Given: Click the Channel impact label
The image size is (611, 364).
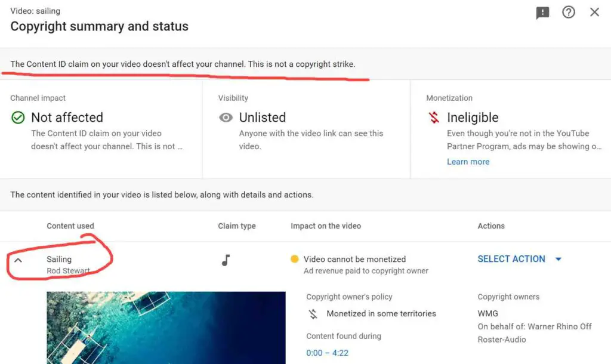Looking at the screenshot, I should [38, 98].
